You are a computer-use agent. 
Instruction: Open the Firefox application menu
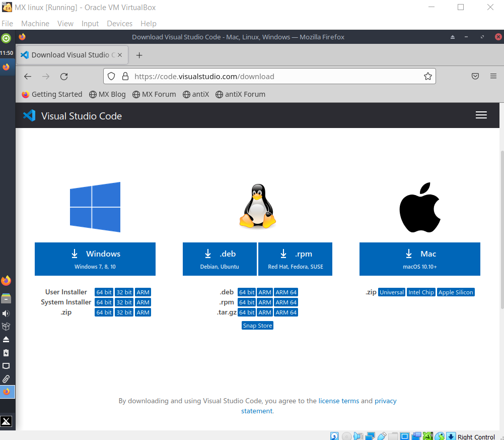[493, 76]
